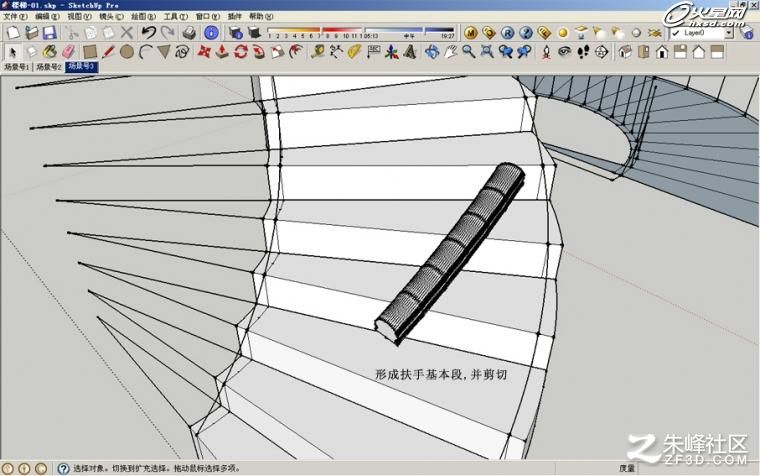Open the 镜头 (Camera) menu
Image resolution: width=760 pixels, height=476 pixels.
(x=111, y=16)
